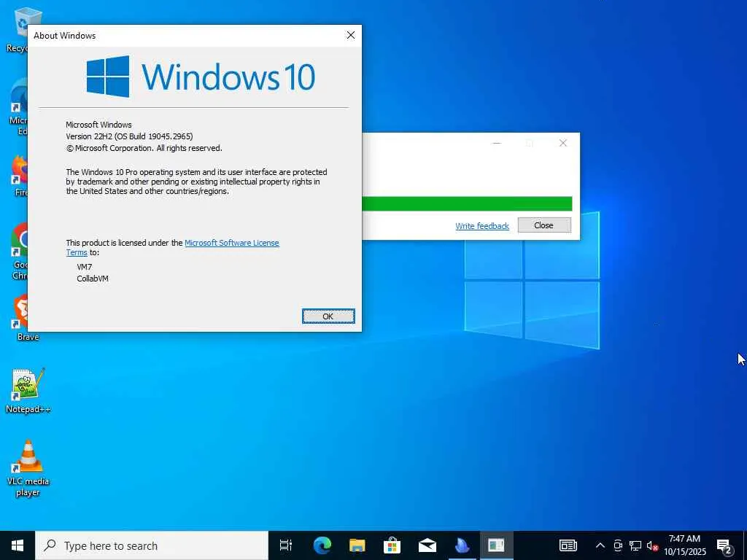Click the green progress bar

pos(467,203)
